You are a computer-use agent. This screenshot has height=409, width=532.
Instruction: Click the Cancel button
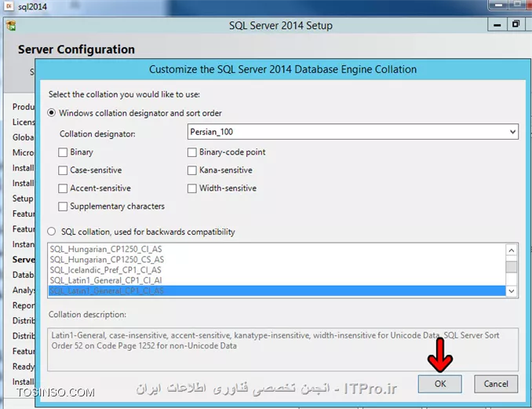[x=496, y=384]
